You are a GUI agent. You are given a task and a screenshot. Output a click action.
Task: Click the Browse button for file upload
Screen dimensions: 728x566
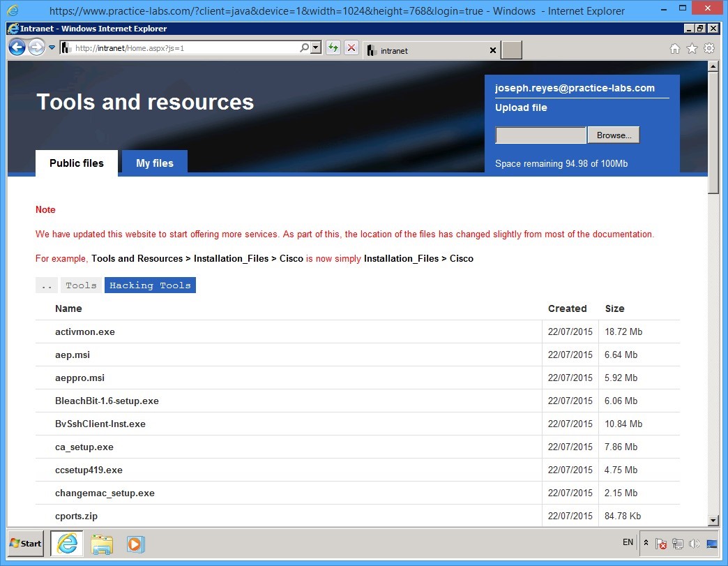pos(613,135)
